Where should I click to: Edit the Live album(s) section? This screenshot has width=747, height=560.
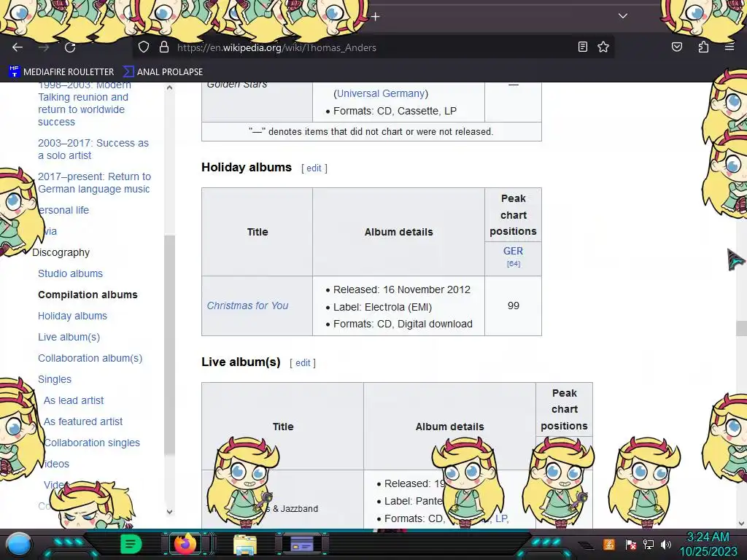click(303, 363)
